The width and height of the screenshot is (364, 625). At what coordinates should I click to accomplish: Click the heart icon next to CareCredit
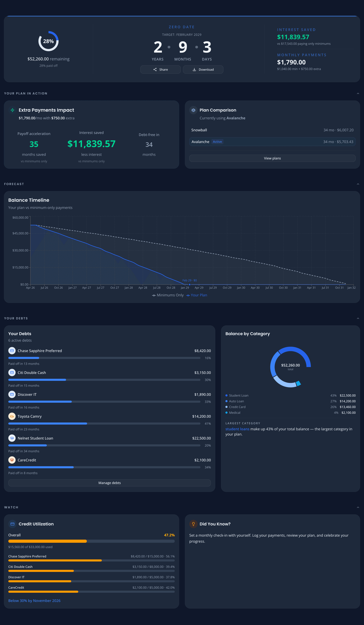(x=12, y=460)
